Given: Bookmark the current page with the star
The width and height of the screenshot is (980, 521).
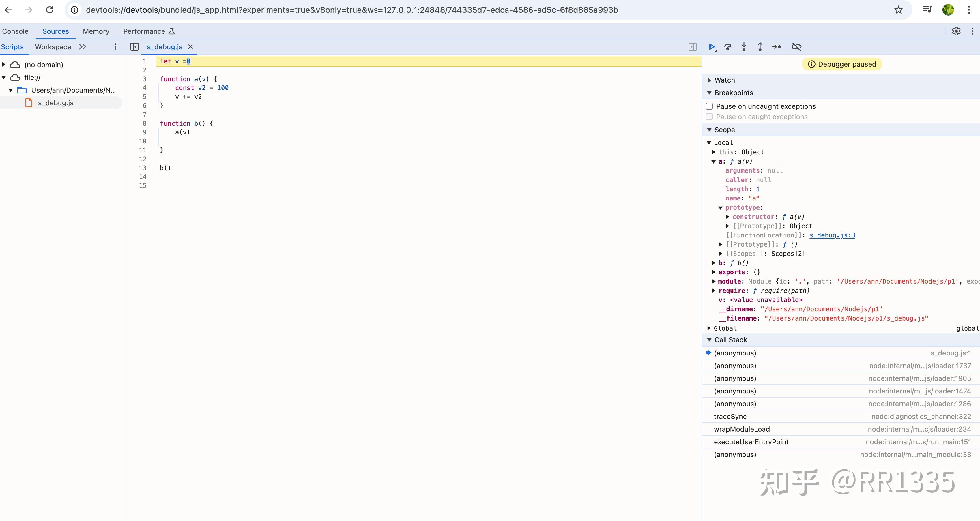Looking at the screenshot, I should tap(899, 10).
